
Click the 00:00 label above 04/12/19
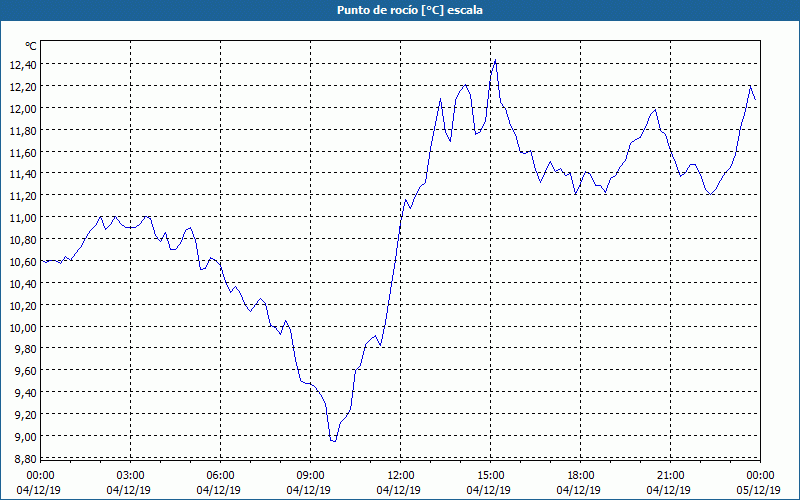[40, 476]
